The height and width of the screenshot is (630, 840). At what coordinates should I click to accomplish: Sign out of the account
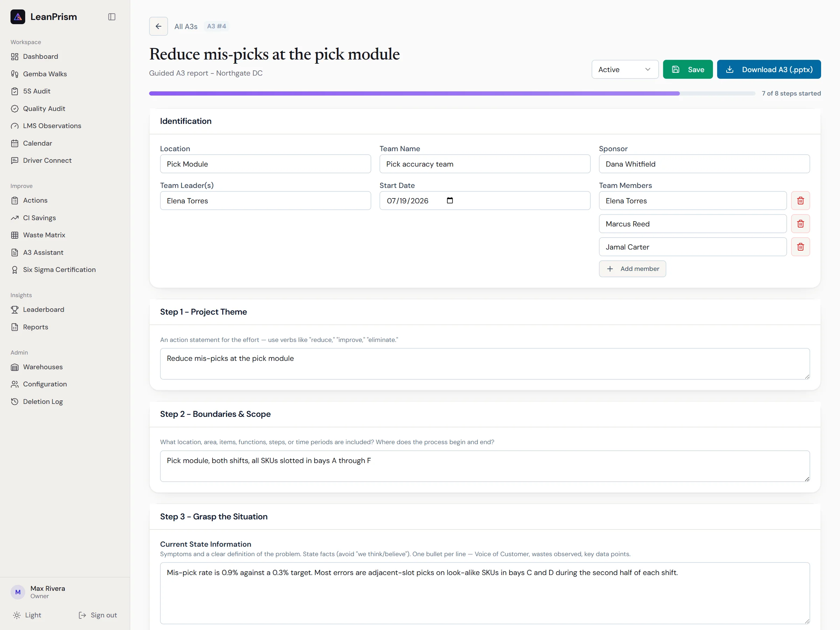[98, 615]
